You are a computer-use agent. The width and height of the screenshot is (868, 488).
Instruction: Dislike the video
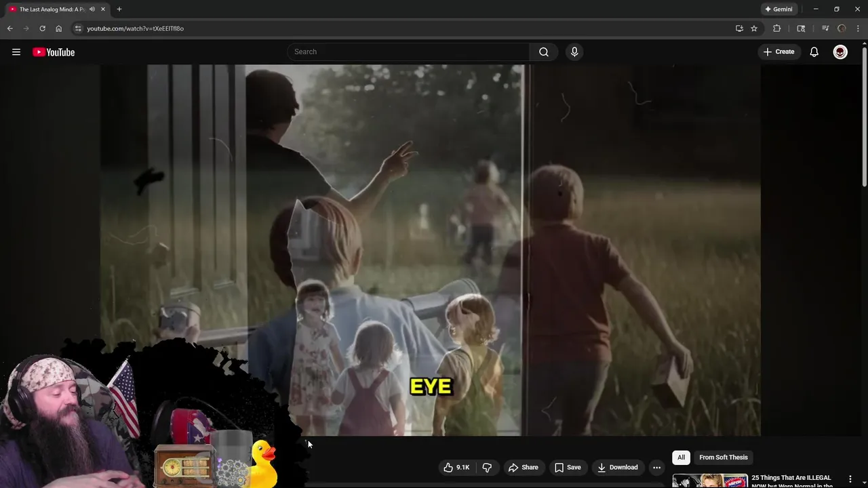pyautogui.click(x=487, y=467)
